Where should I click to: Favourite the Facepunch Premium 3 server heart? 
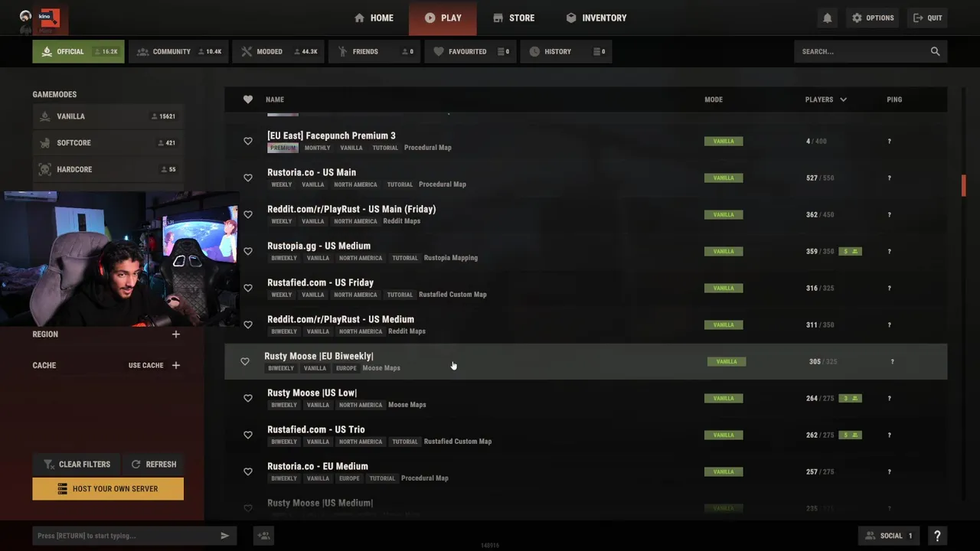(247, 142)
